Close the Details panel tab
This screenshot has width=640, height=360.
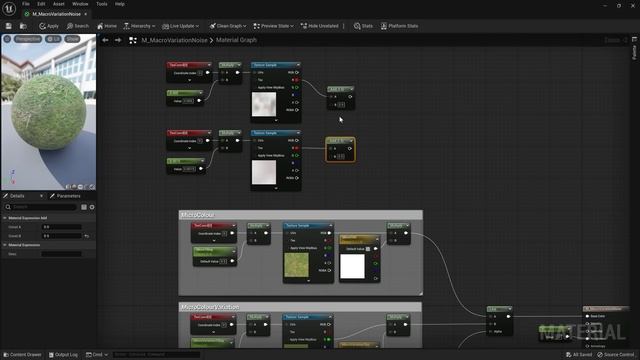(41, 196)
